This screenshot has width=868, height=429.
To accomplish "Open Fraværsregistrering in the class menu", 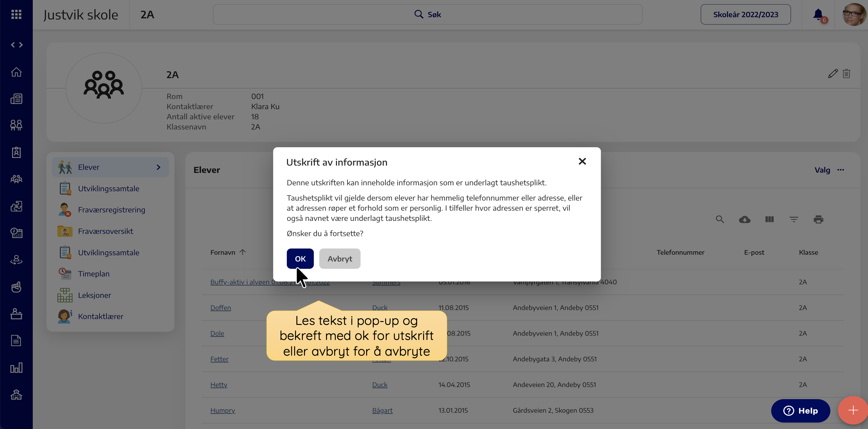I will point(112,210).
